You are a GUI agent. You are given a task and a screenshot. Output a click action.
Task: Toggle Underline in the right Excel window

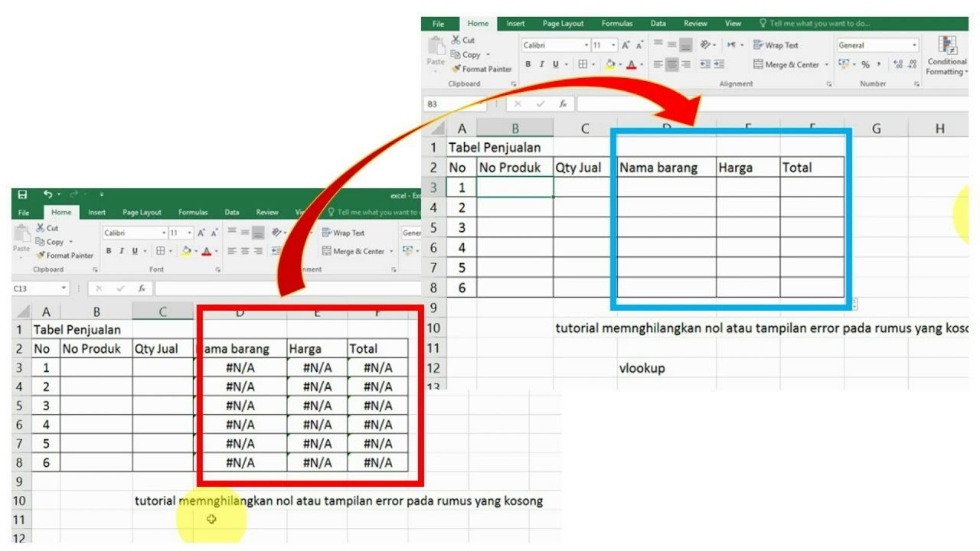(x=554, y=64)
